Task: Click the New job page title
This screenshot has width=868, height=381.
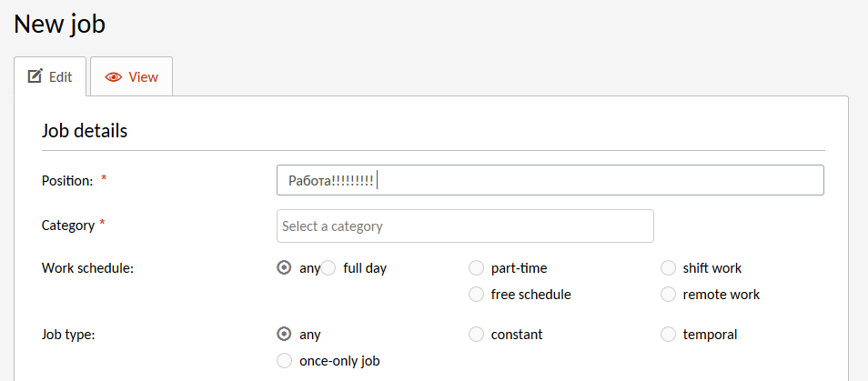Action: pyautogui.click(x=60, y=24)
